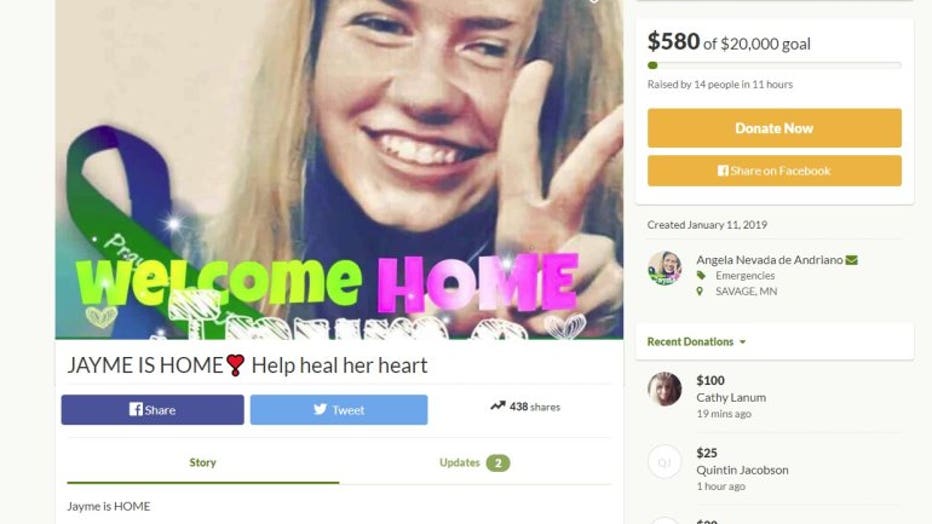Open the Recent Donations sort menu
This screenshot has width=932, height=524.
696,342
